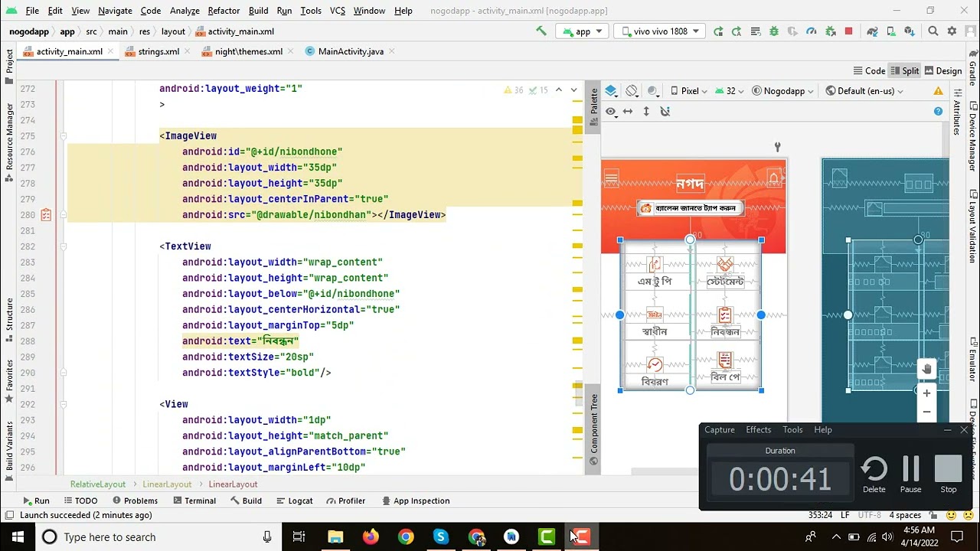Open the Refactor menu

(x=224, y=11)
